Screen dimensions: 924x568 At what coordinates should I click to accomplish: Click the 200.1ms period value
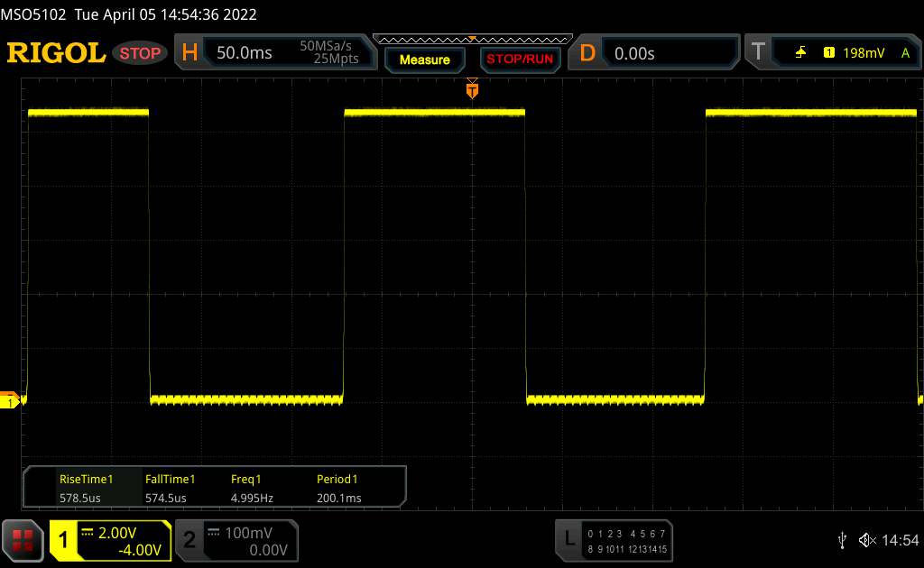click(x=339, y=498)
